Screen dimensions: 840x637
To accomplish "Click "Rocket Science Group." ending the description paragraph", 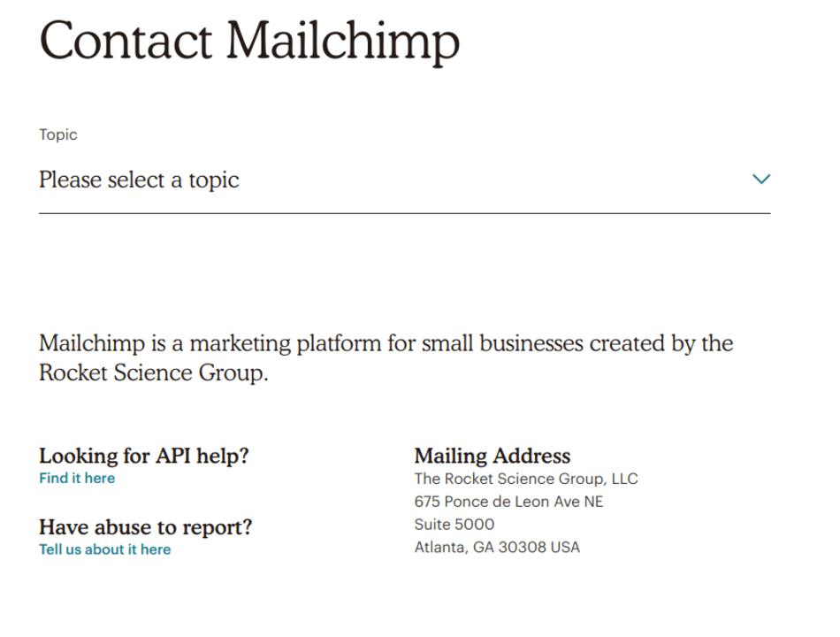I will (x=153, y=372).
